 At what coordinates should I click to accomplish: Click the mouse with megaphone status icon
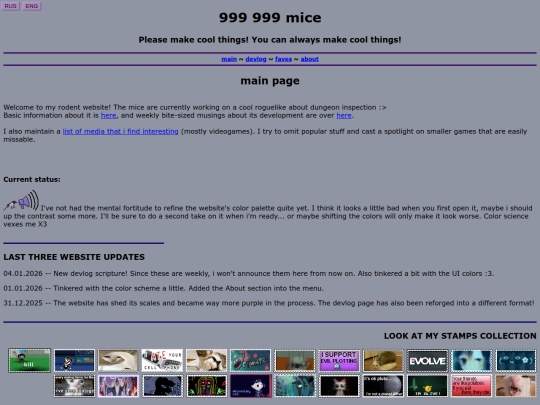[21, 200]
